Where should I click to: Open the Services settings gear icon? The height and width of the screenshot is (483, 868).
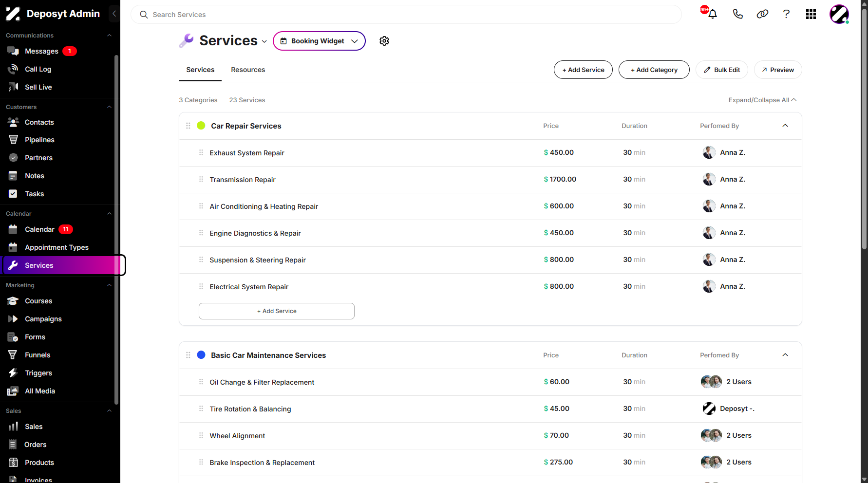pyautogui.click(x=384, y=41)
